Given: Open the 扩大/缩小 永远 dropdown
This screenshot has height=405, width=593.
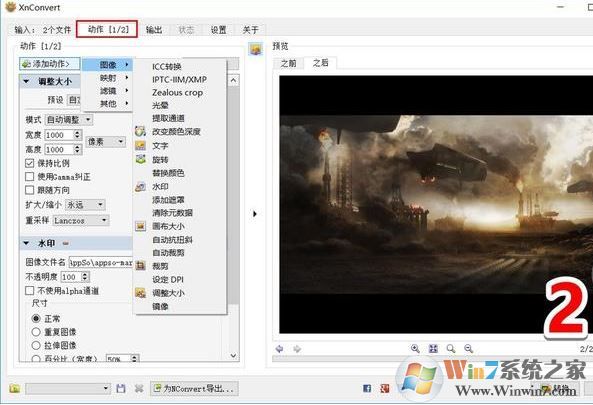Looking at the screenshot, I should (x=85, y=205).
